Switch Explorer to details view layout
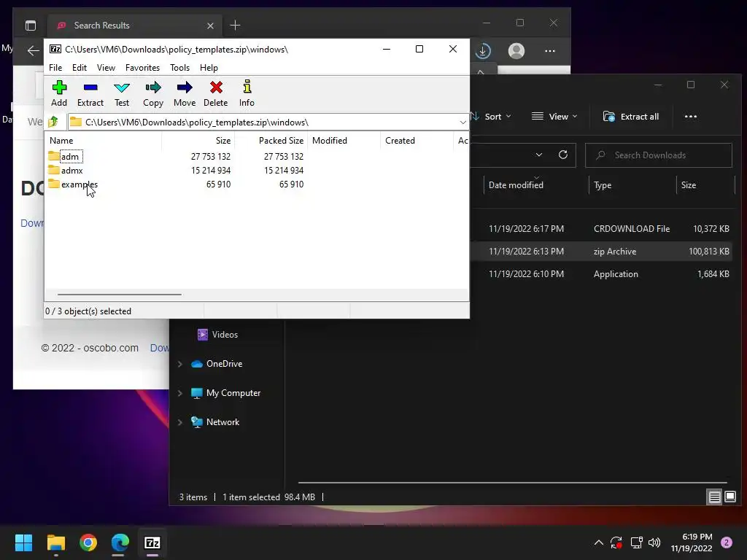Viewport: 747px width, 560px height. pos(715,497)
